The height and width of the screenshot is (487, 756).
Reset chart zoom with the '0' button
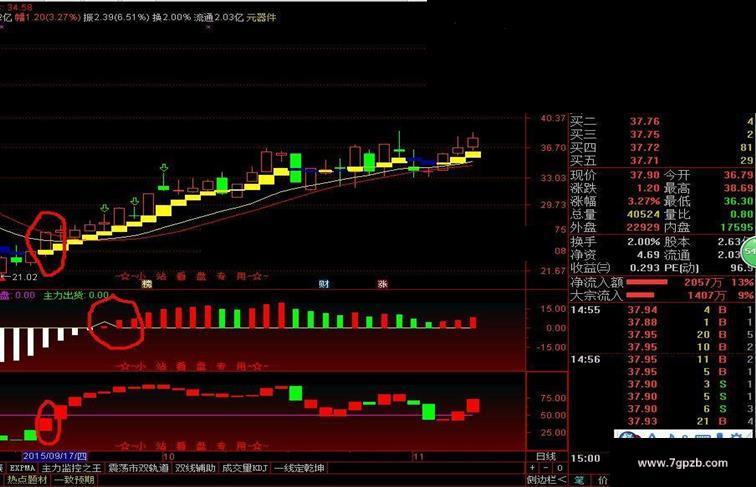tap(559, 468)
